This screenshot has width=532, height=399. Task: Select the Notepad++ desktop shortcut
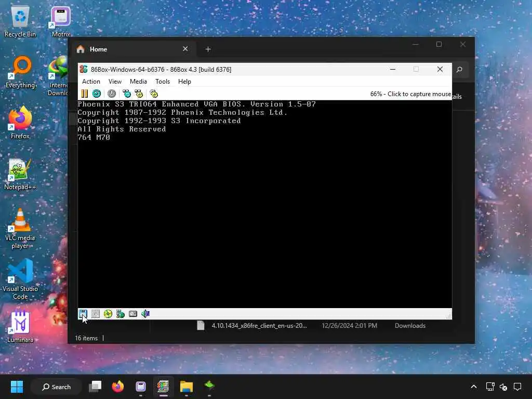click(20, 175)
